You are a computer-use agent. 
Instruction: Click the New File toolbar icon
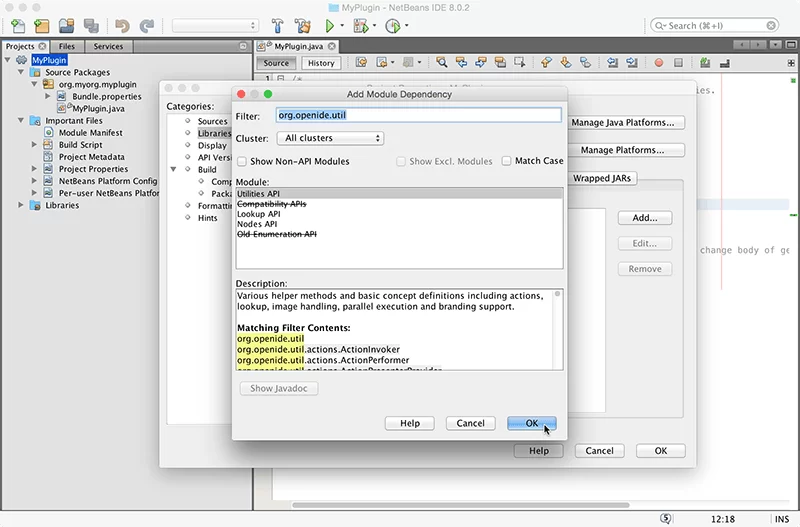(x=18, y=26)
